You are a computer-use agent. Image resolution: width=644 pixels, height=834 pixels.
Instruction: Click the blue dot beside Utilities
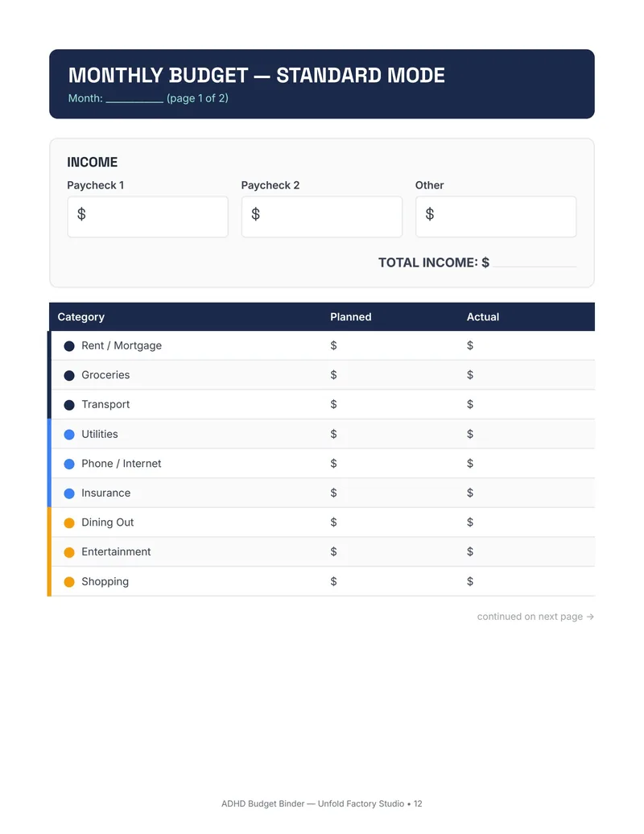pyautogui.click(x=69, y=435)
